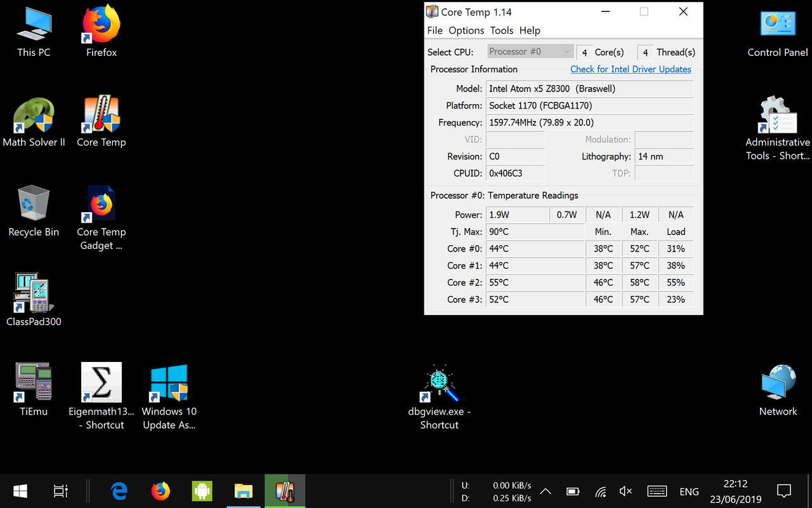Expand Select CPU Processor #0 dropdown
The image size is (812, 508).
coord(530,51)
